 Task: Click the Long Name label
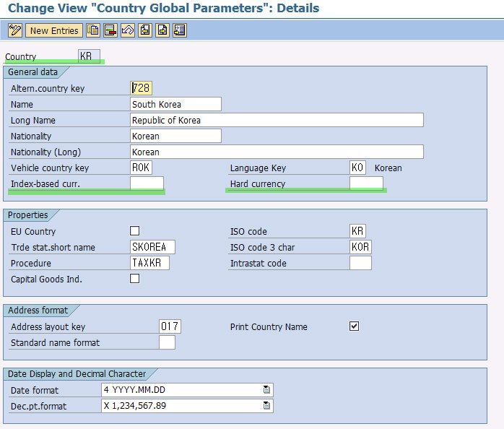(33, 121)
